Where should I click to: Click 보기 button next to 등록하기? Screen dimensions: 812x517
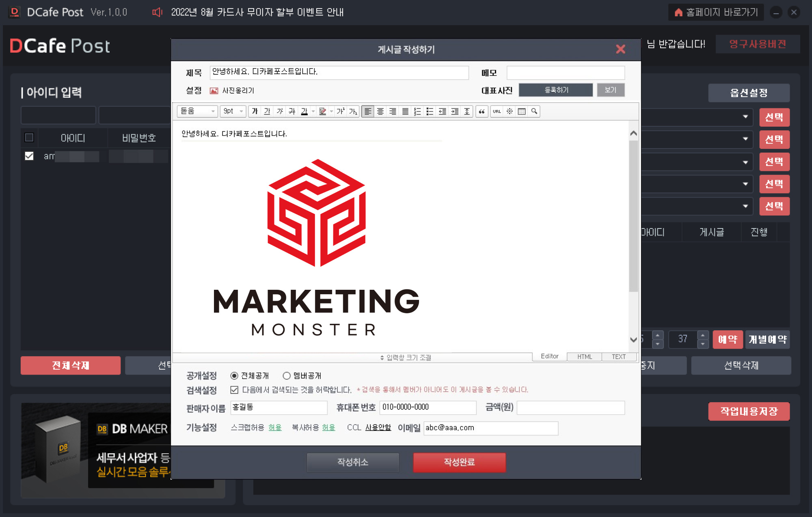tap(611, 90)
